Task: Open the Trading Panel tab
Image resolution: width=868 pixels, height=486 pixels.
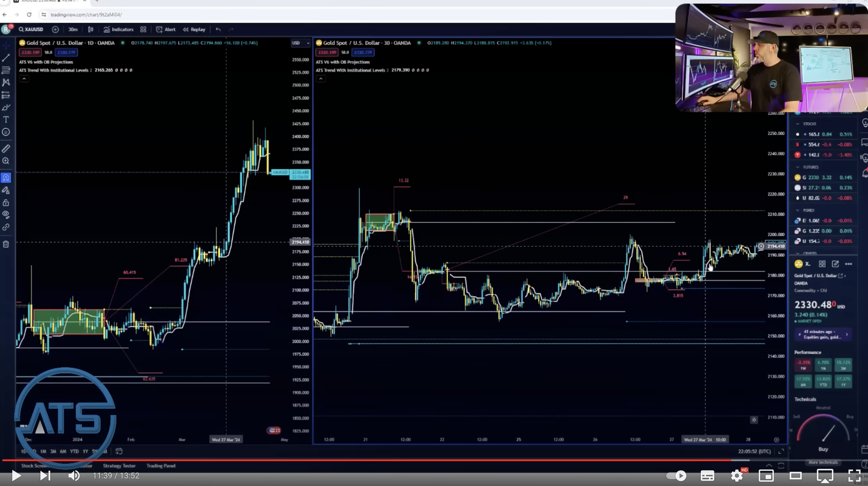Action: point(161,466)
